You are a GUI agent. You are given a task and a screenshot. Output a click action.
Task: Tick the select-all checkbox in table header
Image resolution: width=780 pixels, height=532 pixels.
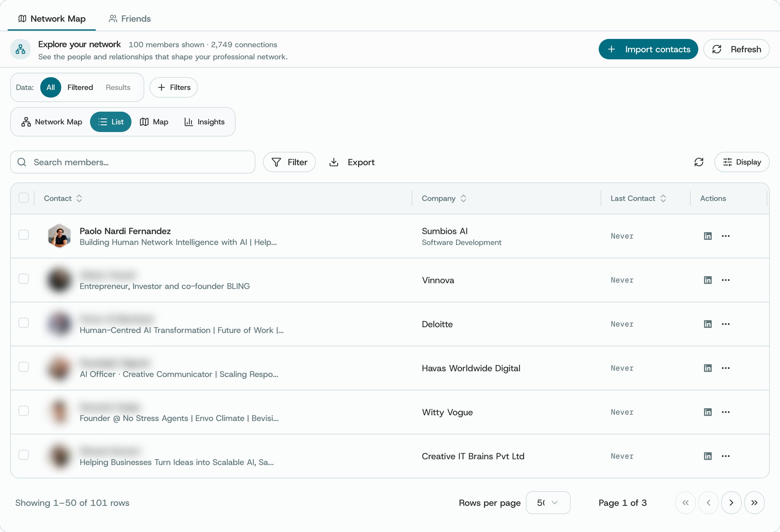tap(24, 198)
